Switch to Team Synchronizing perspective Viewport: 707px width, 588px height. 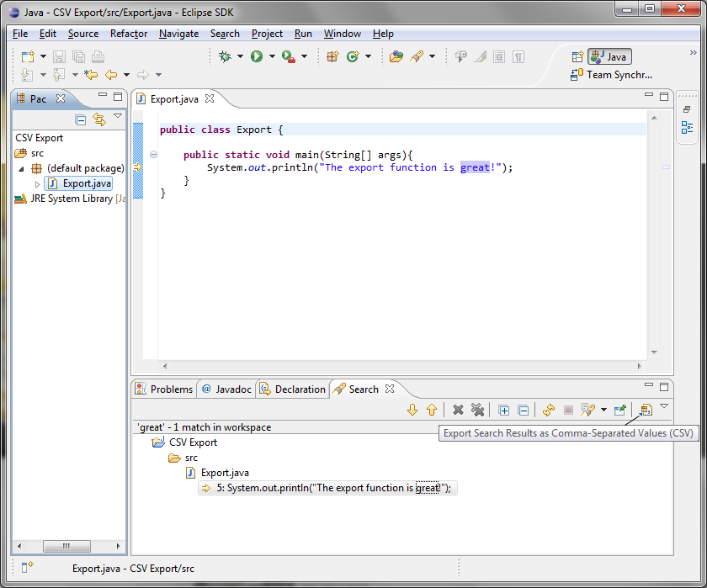pyautogui.click(x=611, y=75)
